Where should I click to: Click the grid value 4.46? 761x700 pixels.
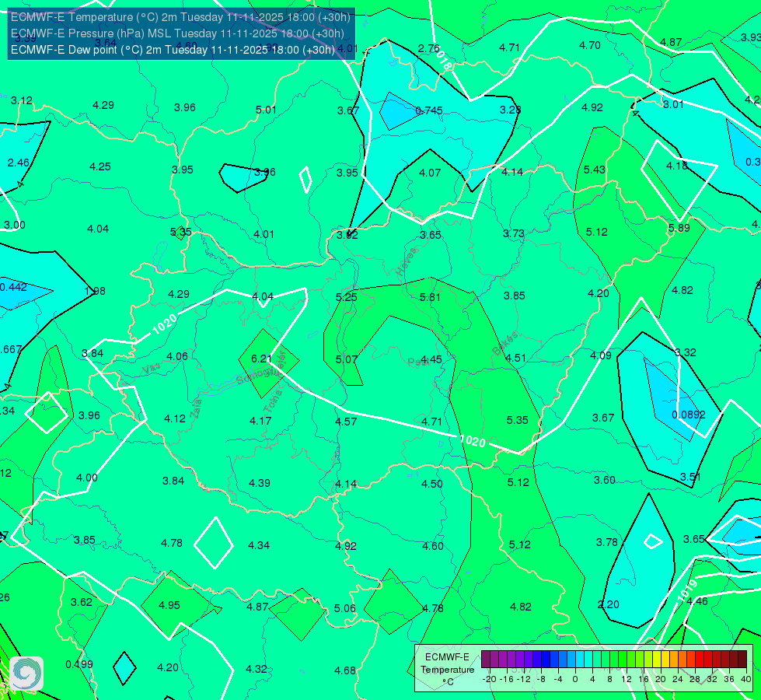[x=697, y=601]
